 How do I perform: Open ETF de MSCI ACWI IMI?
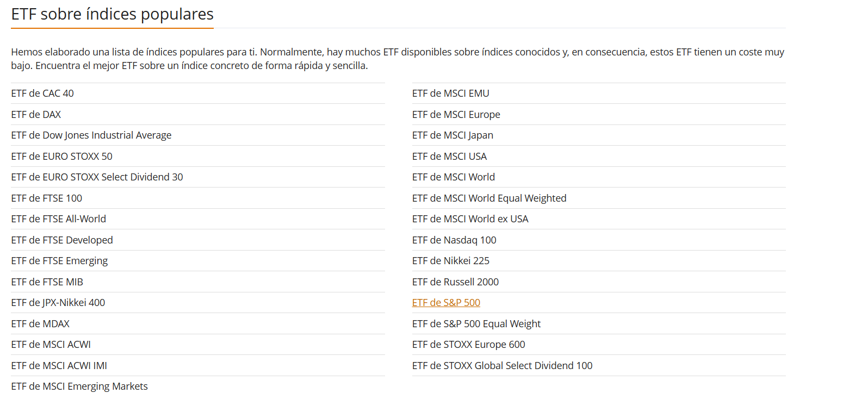59,366
